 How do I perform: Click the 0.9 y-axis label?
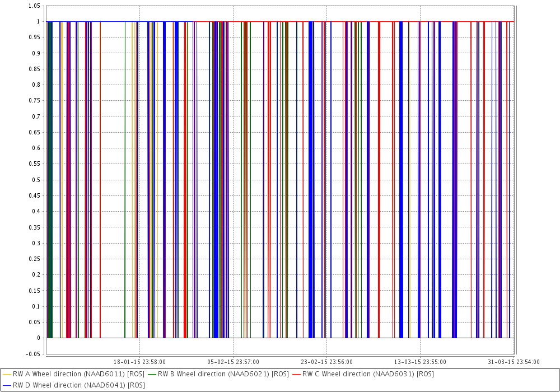[36, 53]
